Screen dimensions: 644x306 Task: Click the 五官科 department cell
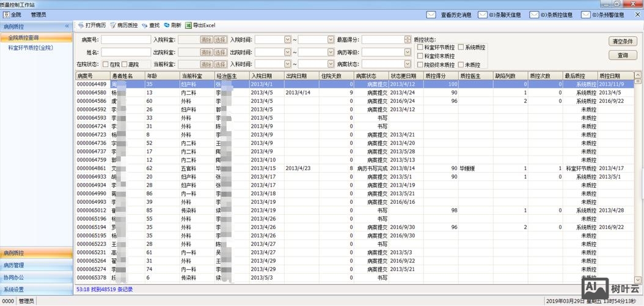(197, 168)
